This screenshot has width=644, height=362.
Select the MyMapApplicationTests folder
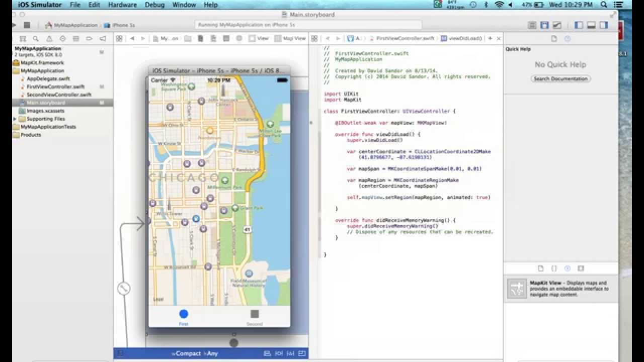coord(48,127)
